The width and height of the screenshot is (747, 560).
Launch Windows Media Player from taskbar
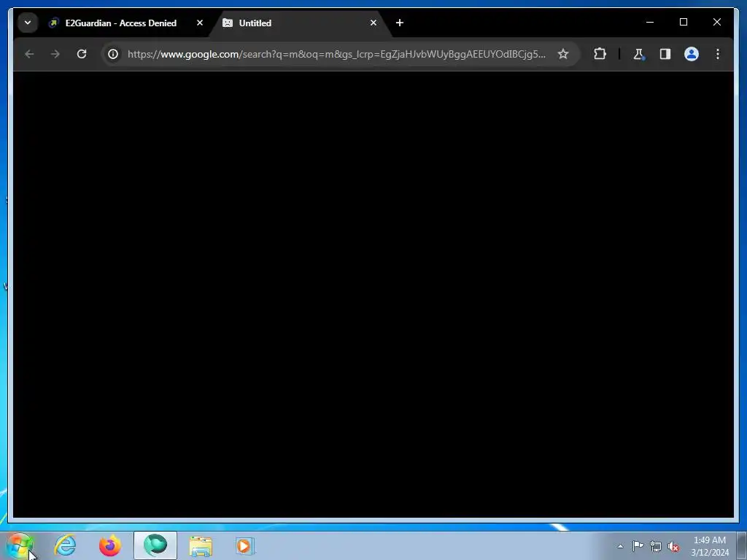pos(245,545)
